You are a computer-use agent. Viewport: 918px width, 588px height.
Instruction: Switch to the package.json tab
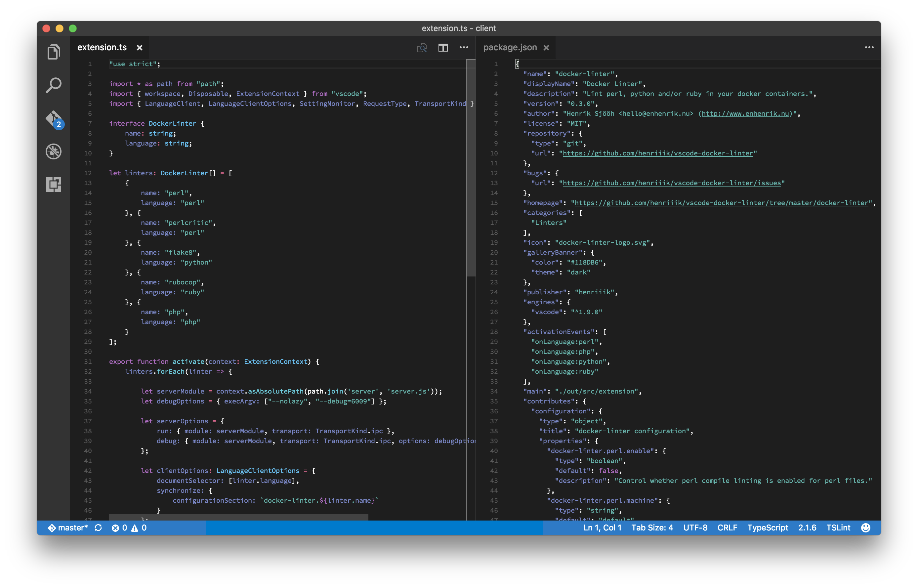[x=510, y=47]
